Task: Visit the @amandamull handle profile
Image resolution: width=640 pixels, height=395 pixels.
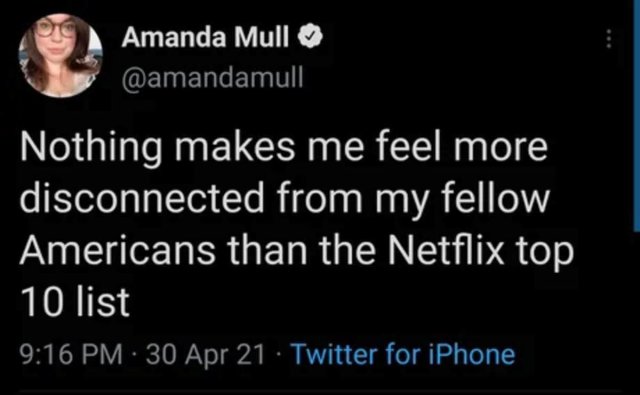Action: [x=212, y=77]
